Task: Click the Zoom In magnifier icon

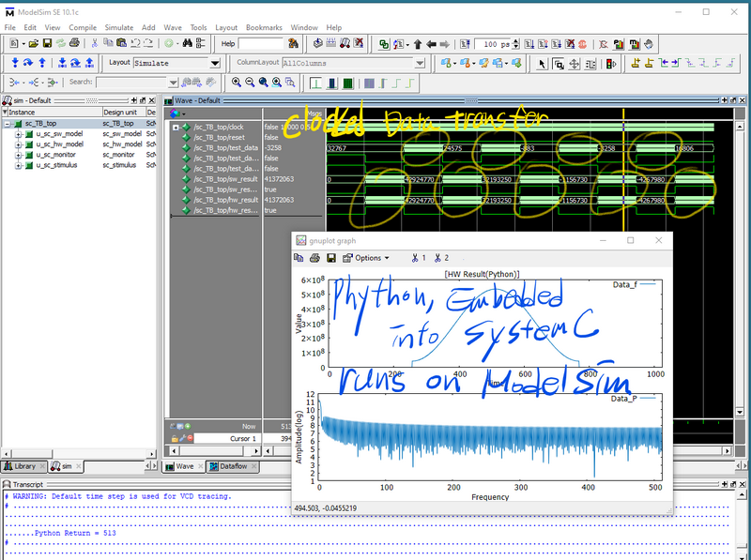Action: point(237,83)
